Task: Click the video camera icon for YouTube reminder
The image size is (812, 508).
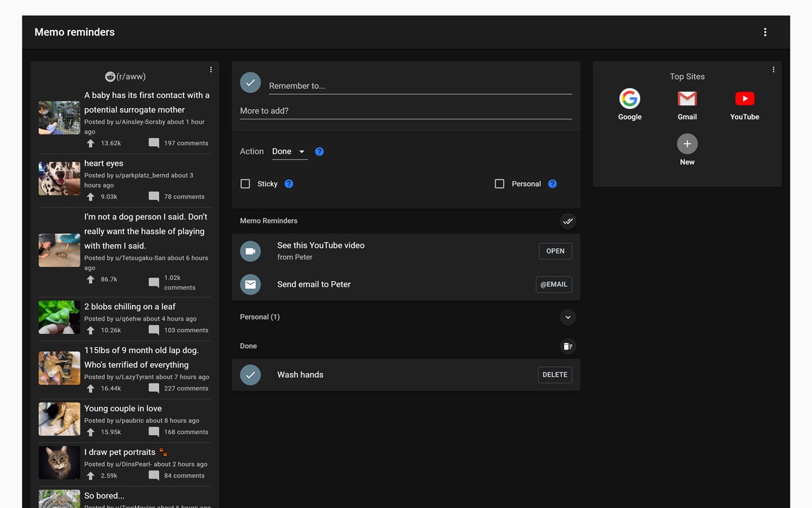Action: coord(251,251)
